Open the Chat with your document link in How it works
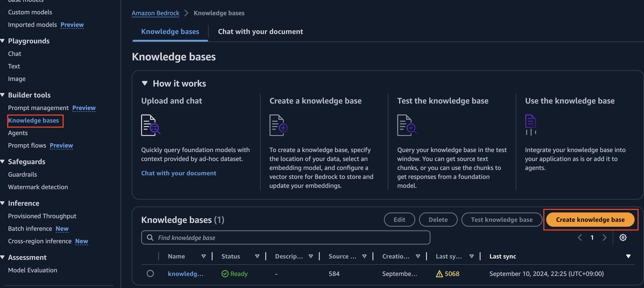This screenshot has width=644, height=288. 178,173
